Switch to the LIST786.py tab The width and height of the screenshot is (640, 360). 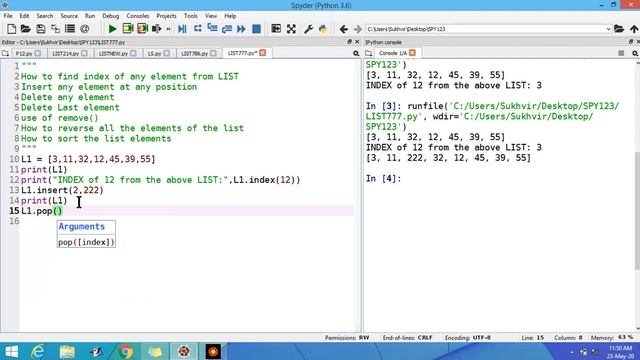coord(194,53)
